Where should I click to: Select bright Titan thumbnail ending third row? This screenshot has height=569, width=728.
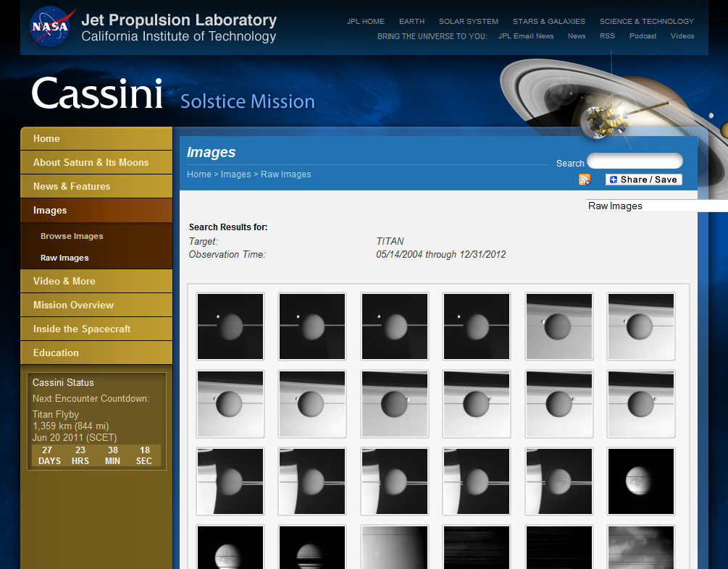click(641, 481)
